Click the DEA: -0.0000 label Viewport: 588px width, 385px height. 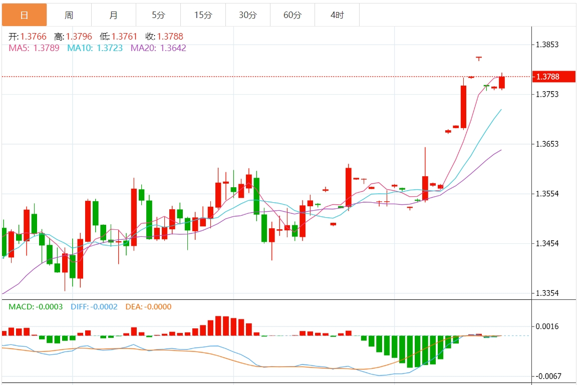tap(148, 307)
